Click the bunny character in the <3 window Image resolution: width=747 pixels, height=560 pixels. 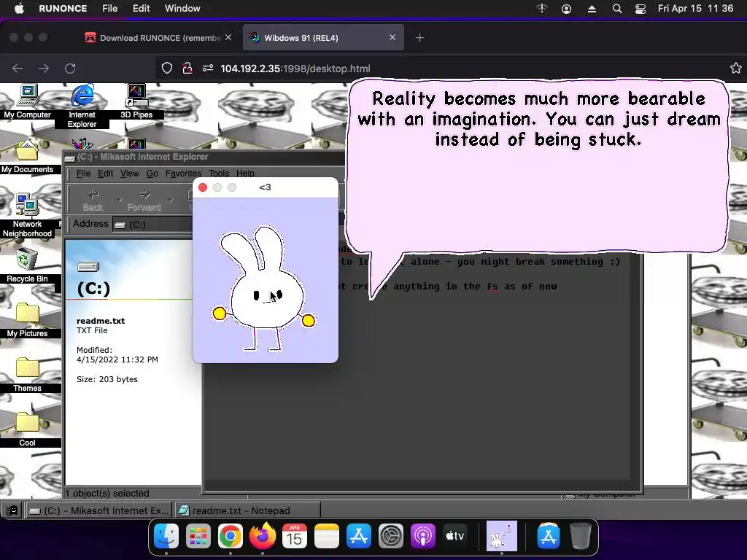click(x=263, y=289)
